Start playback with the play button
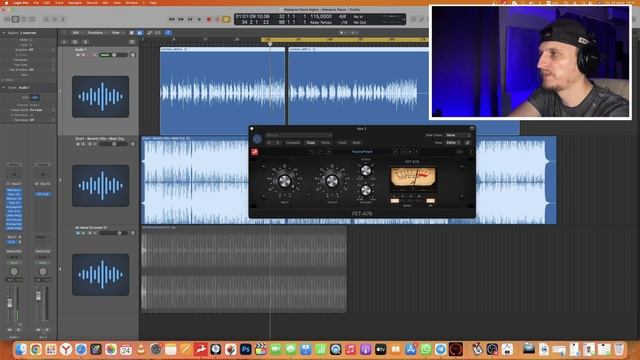 pyautogui.click(x=200, y=19)
